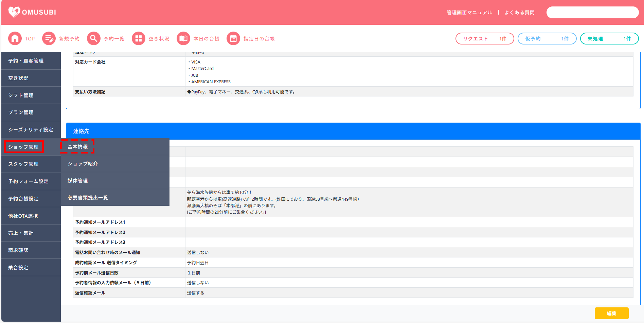
Task: Click the OMUSUBI heart logo
Action: [x=14, y=12]
